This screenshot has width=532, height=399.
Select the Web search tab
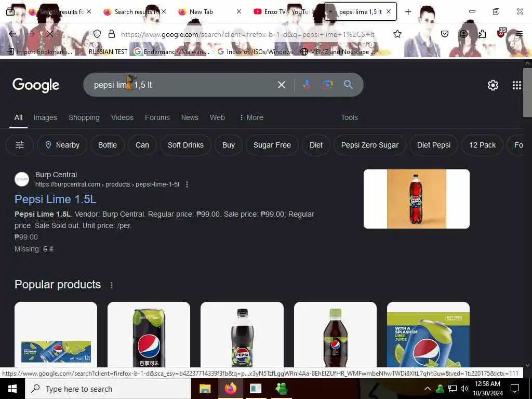coord(217,117)
